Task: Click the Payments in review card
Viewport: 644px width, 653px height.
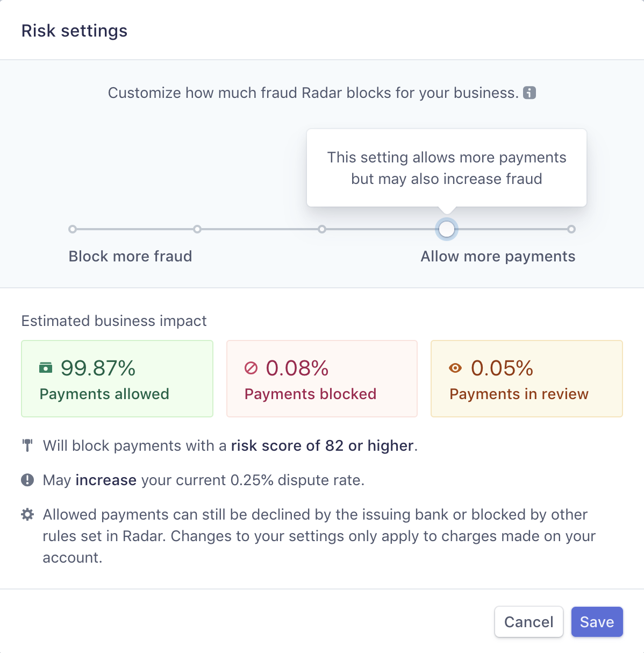Action: [x=527, y=379]
